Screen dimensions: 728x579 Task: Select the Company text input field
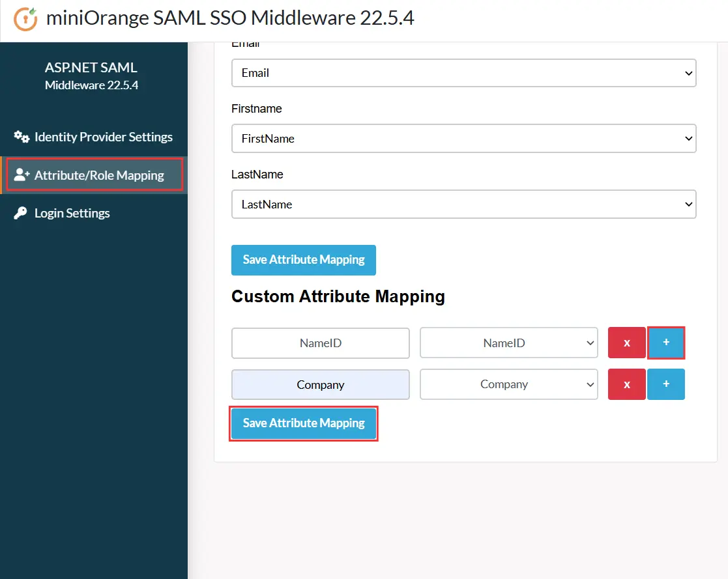point(320,384)
